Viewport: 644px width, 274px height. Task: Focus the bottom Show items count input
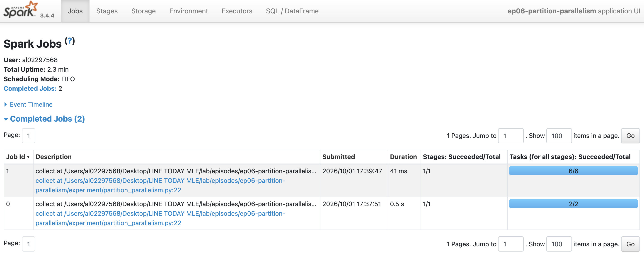coord(559,244)
